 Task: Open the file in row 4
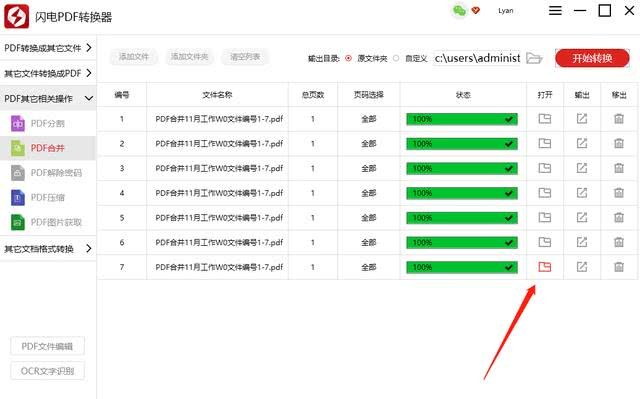[x=544, y=193]
